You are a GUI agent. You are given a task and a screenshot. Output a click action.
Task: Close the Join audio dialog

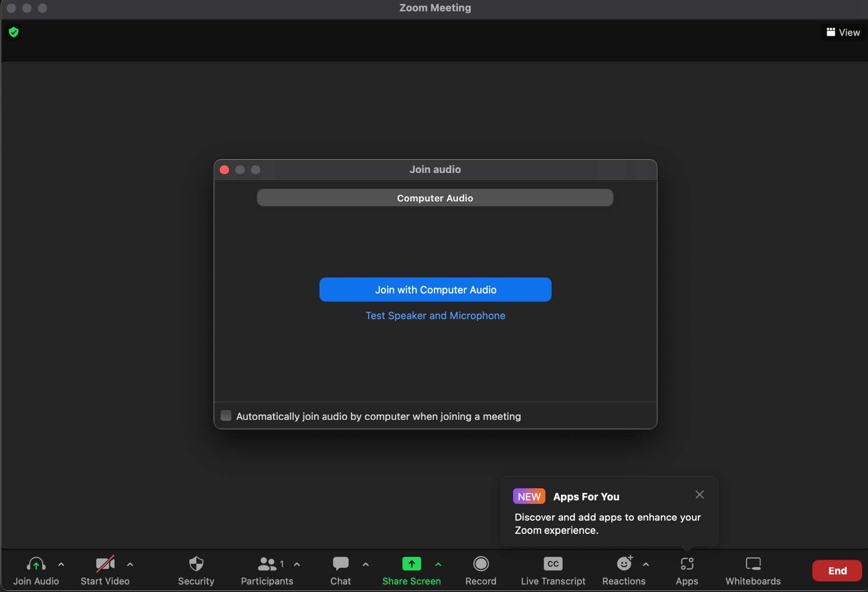click(x=225, y=170)
